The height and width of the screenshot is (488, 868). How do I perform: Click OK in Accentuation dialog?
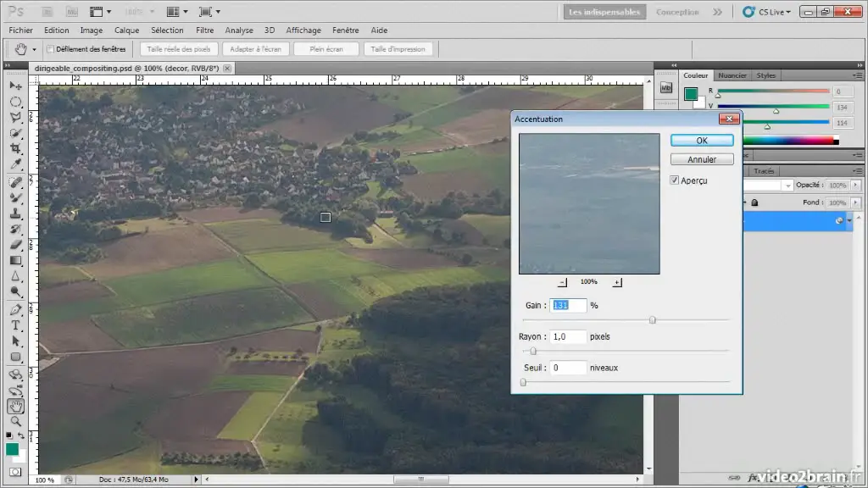coord(701,141)
